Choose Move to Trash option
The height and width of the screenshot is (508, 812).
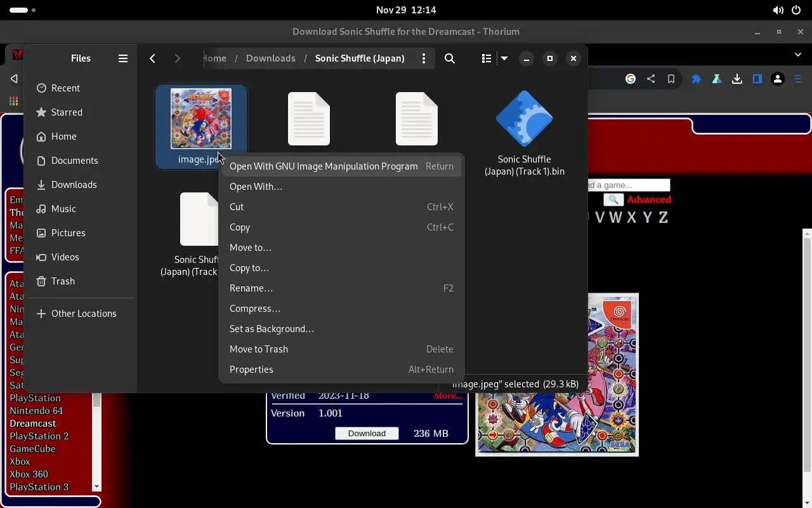(341, 349)
